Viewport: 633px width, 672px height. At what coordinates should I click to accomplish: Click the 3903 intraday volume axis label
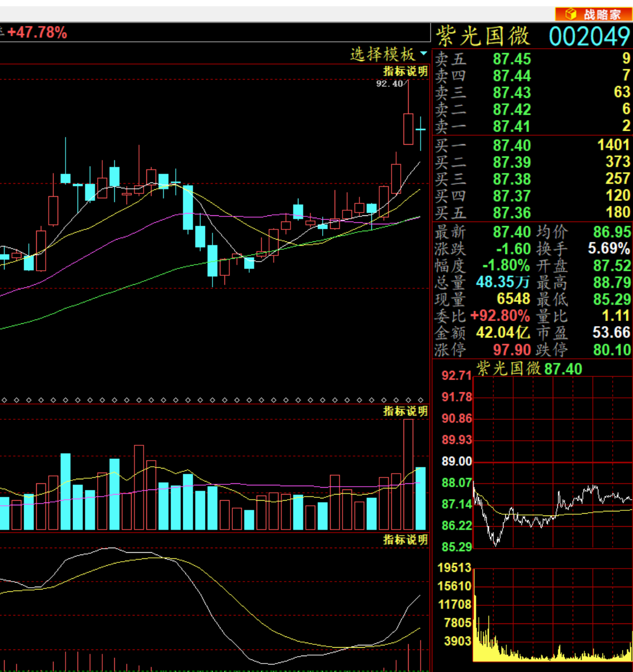pos(458,641)
